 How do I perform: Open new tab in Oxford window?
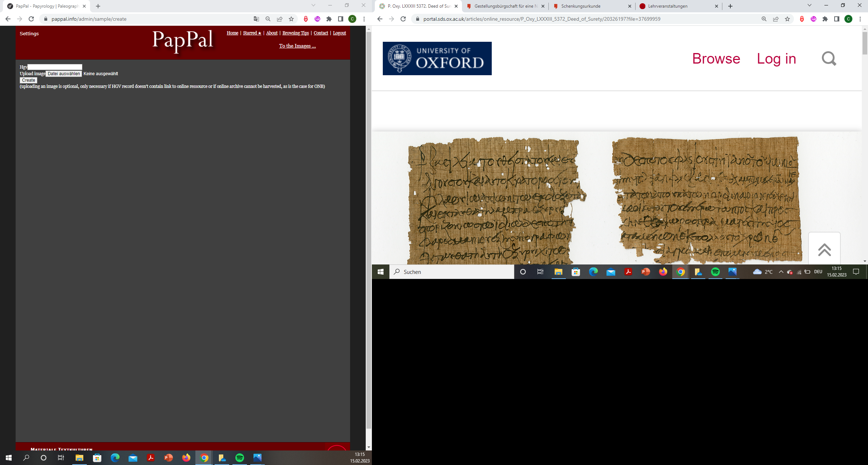(730, 6)
